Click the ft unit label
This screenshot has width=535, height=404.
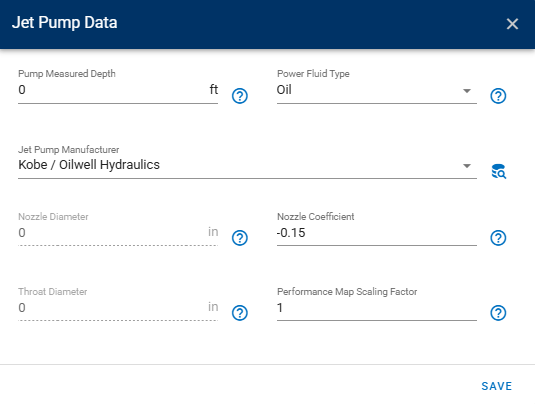click(x=214, y=89)
